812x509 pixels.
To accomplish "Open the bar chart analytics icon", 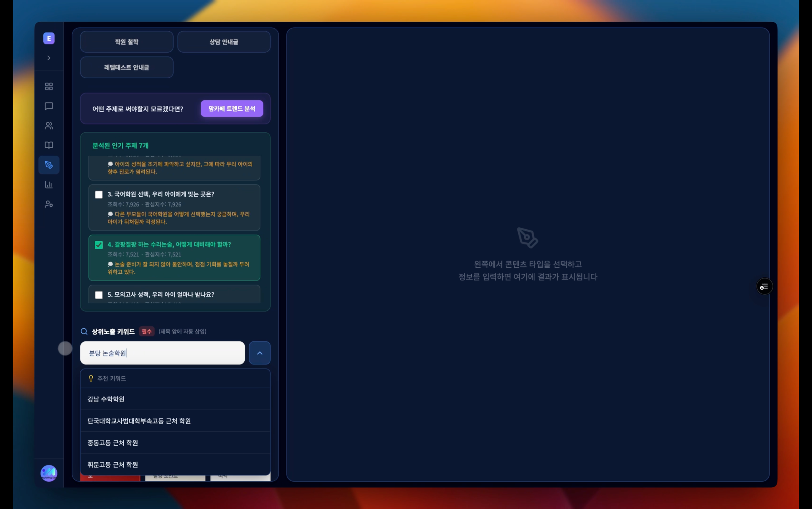I will point(49,185).
